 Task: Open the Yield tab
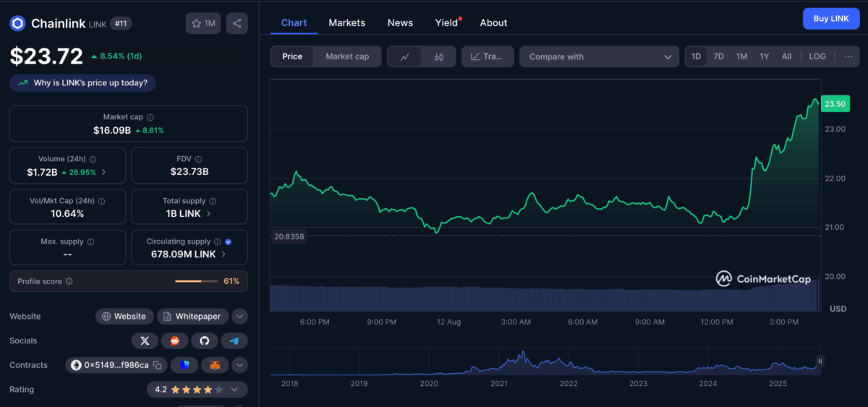coord(447,22)
